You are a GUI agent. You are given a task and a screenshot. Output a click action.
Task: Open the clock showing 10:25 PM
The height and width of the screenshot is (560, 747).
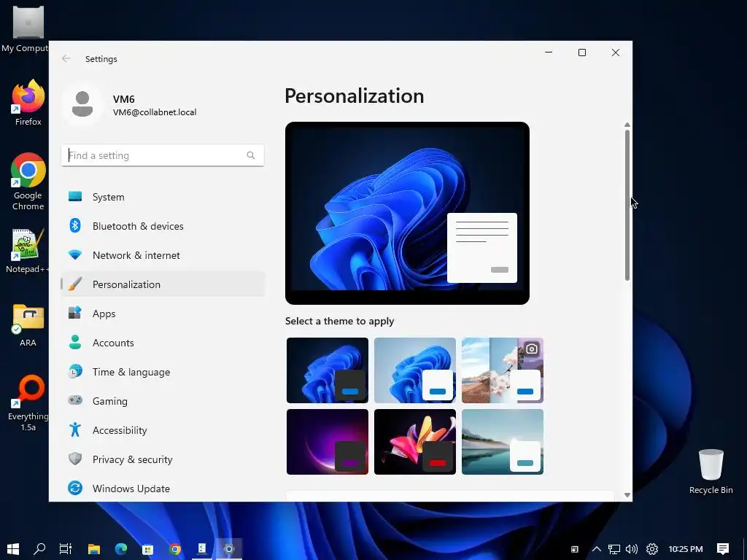pos(686,549)
